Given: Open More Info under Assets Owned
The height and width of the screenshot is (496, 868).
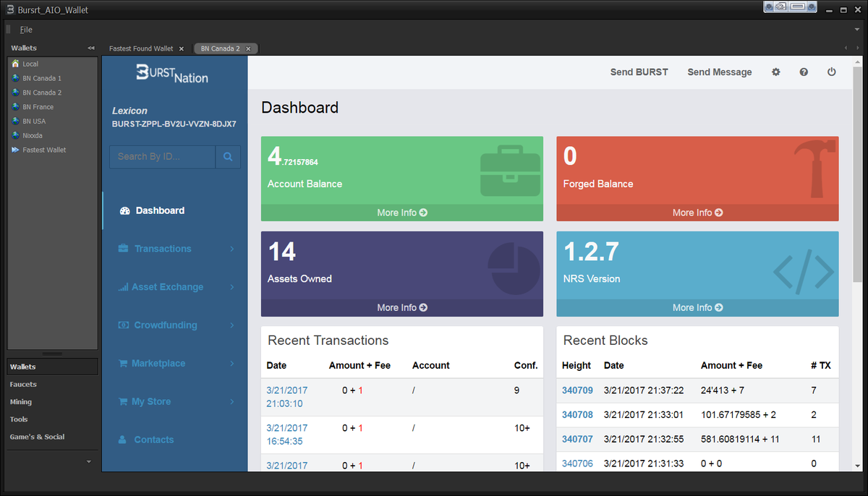Looking at the screenshot, I should (x=402, y=307).
